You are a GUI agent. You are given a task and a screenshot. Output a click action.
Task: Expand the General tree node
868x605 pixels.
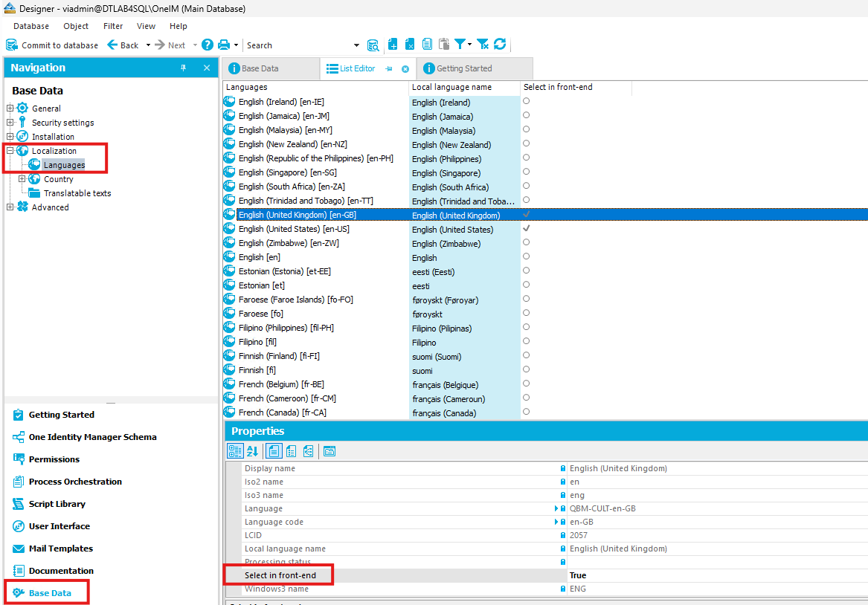[x=10, y=108]
